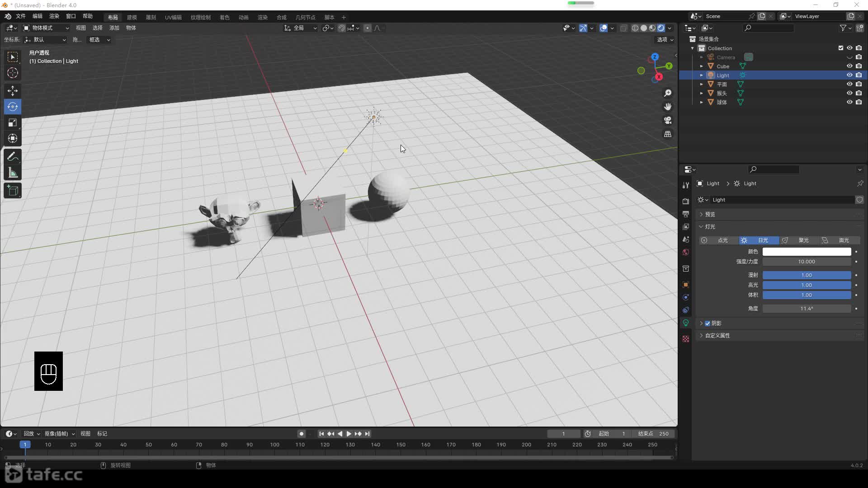Select the 3D cursor tool
Viewport: 868px width, 488px height.
pyautogui.click(x=13, y=73)
